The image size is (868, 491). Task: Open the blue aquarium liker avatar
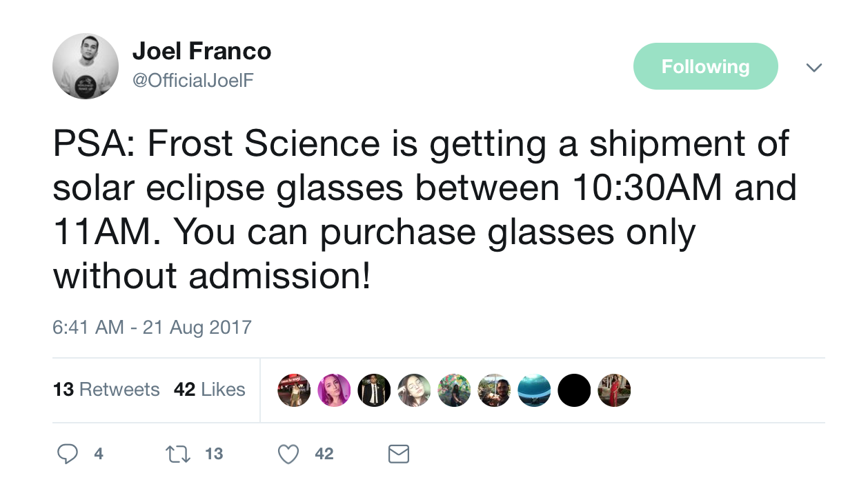(534, 390)
